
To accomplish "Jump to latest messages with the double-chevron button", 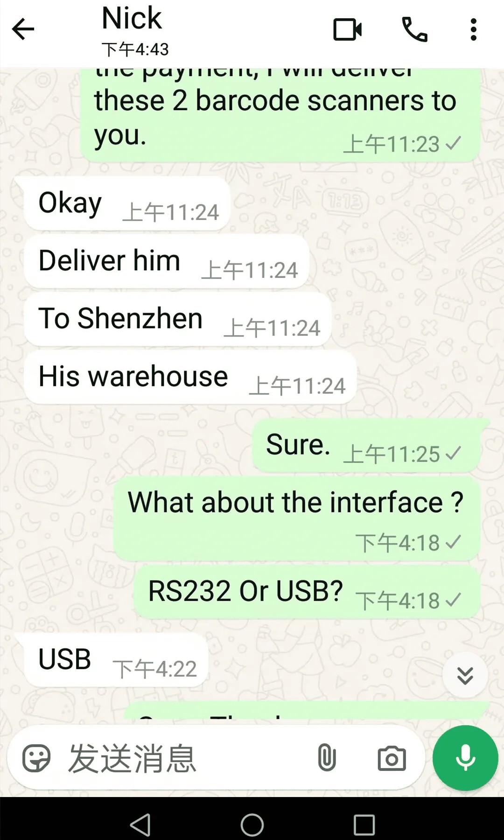I will click(465, 675).
